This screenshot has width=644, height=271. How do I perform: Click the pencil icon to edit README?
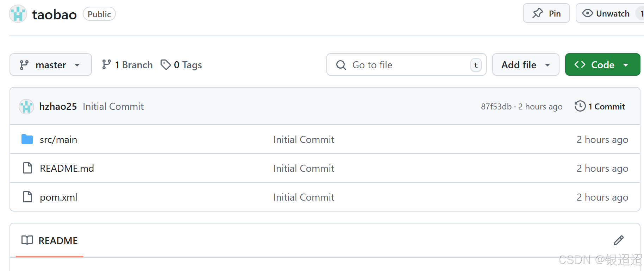[x=618, y=240]
